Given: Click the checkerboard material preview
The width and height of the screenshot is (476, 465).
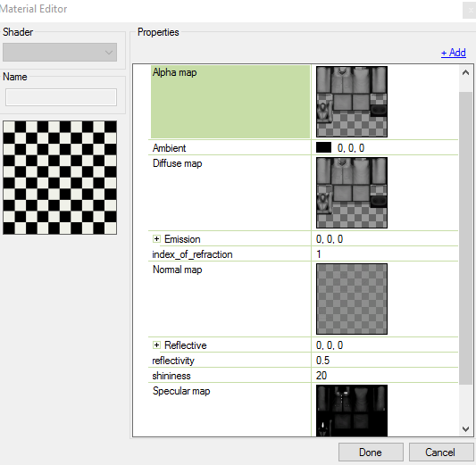Looking at the screenshot, I should (x=60, y=178).
